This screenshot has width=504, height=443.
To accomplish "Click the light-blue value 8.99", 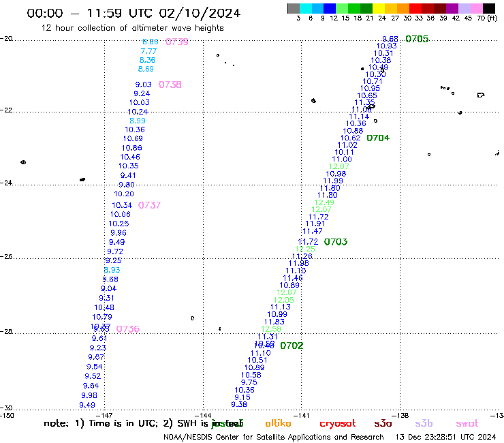I will click(x=138, y=121).
